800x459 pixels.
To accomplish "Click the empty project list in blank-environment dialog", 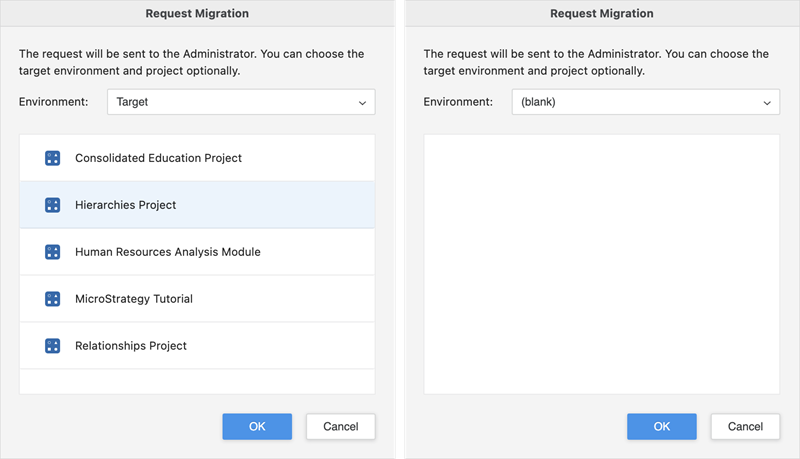I will [x=601, y=264].
